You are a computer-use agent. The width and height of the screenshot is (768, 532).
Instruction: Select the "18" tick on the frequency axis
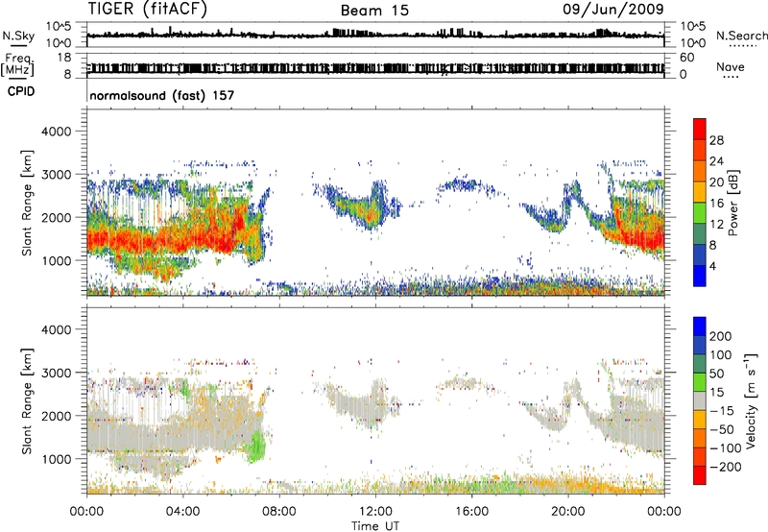tap(64, 58)
